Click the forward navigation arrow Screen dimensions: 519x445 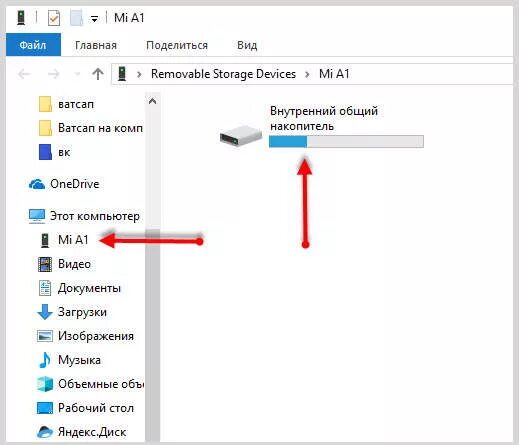click(x=53, y=74)
